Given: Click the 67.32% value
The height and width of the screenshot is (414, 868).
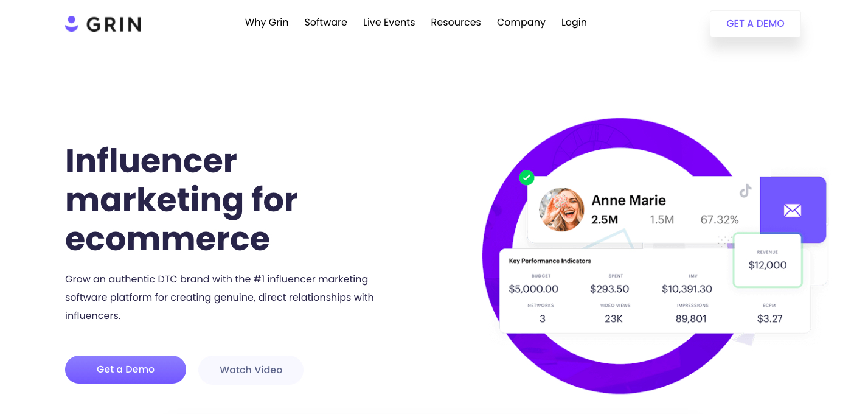Looking at the screenshot, I should pyautogui.click(x=720, y=220).
